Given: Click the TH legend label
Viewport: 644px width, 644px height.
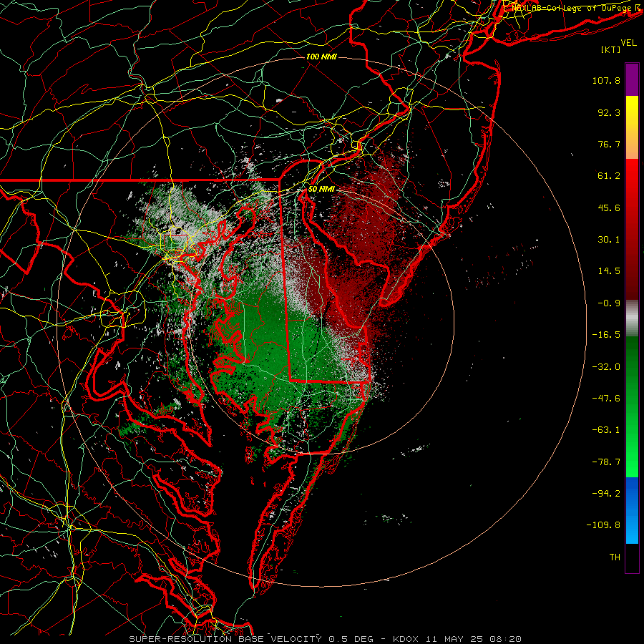Looking at the screenshot, I should (x=615, y=557).
